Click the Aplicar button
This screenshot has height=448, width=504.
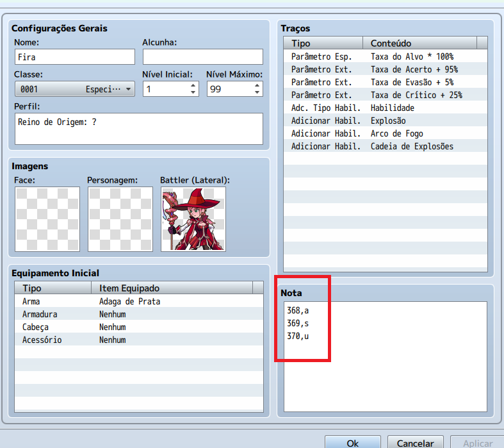click(478, 442)
